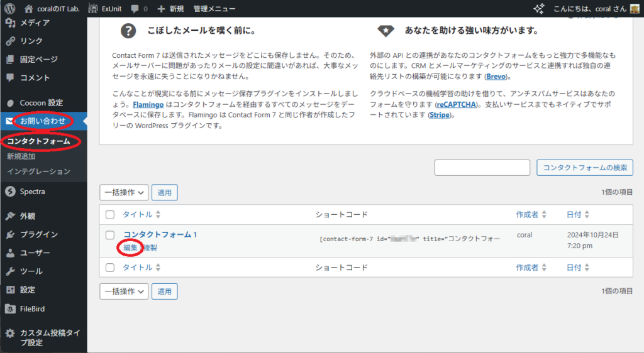
Task: Click the リンク chain icon
Action: 10,41
